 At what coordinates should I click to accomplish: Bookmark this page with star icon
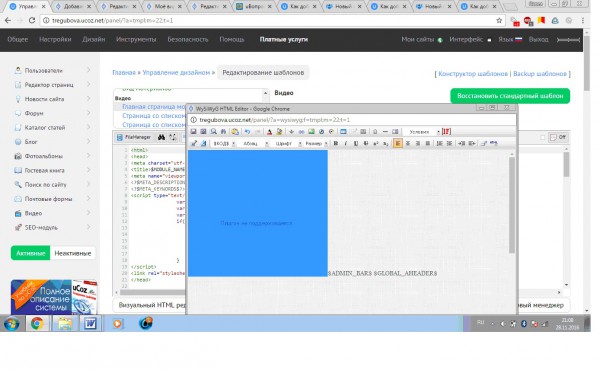coord(499,21)
